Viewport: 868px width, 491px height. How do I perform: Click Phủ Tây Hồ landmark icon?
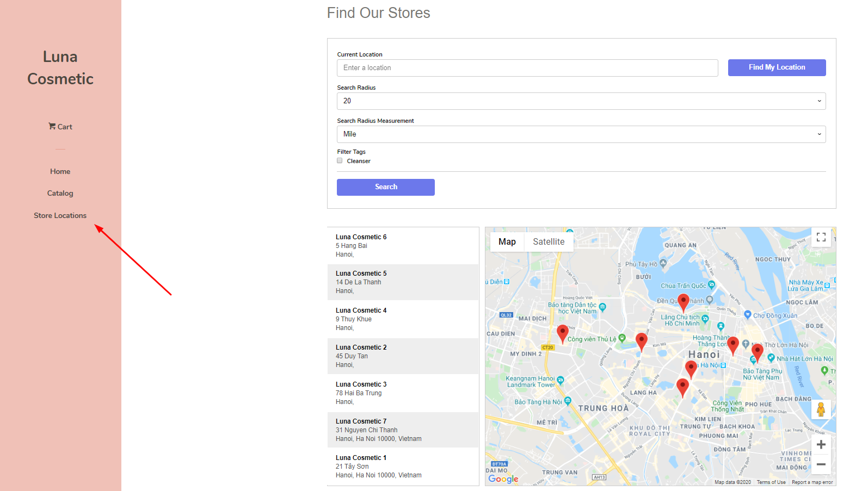663,263
